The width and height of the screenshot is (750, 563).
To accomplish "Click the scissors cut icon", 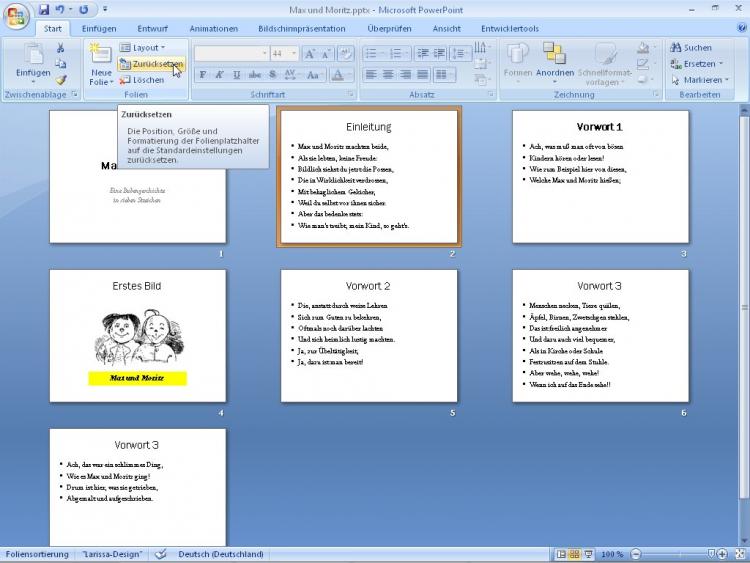I will 61,47.
